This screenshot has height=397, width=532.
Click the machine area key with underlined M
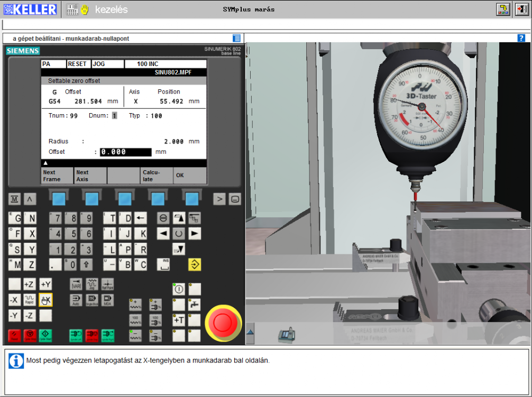click(x=14, y=199)
